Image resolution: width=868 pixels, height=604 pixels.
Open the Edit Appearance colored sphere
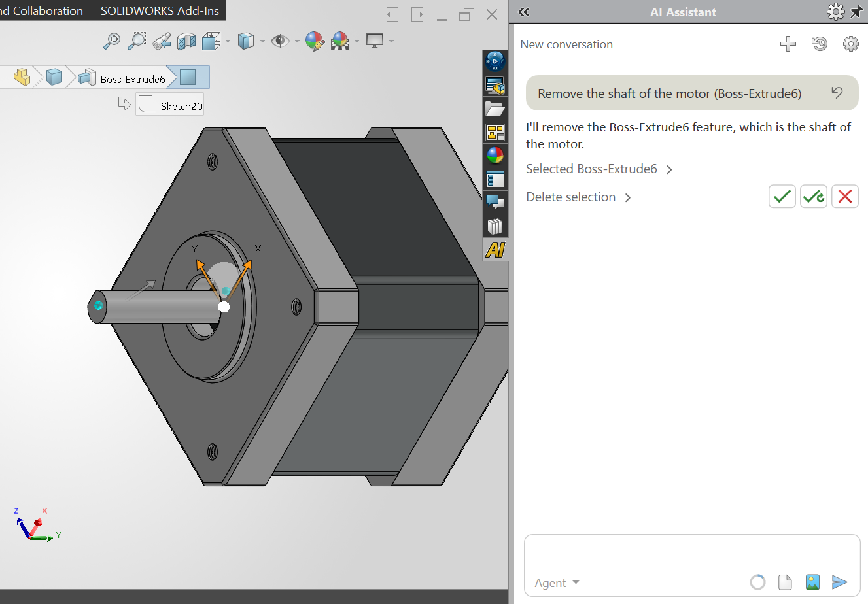point(315,41)
